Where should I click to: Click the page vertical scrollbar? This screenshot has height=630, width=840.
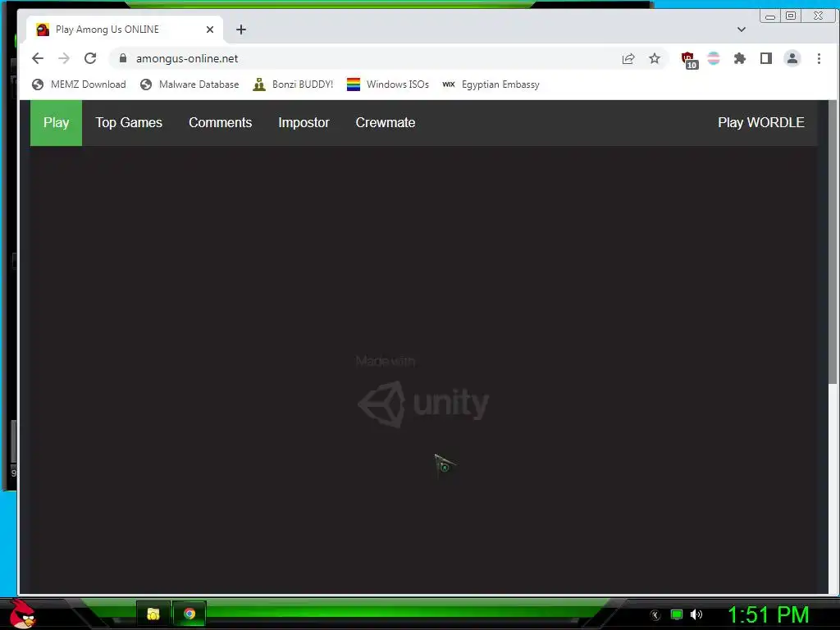coord(833,241)
